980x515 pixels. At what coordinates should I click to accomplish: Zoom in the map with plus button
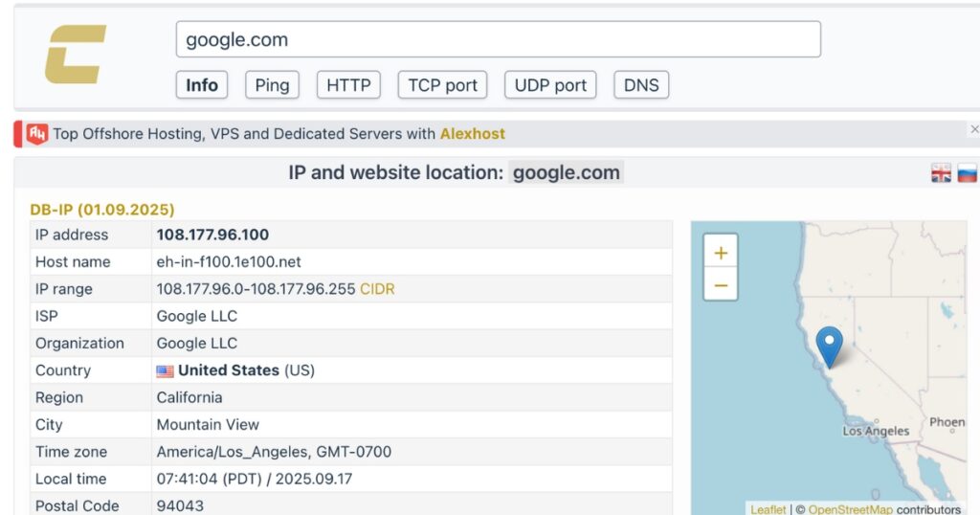pyautogui.click(x=721, y=253)
